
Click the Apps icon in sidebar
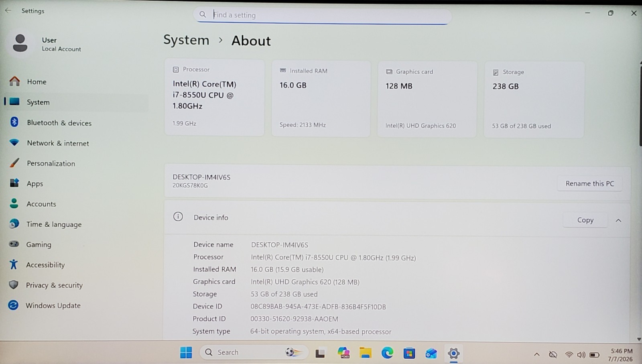pyautogui.click(x=14, y=183)
